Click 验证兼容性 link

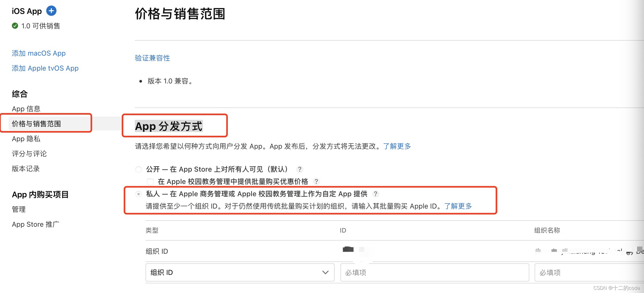click(152, 58)
